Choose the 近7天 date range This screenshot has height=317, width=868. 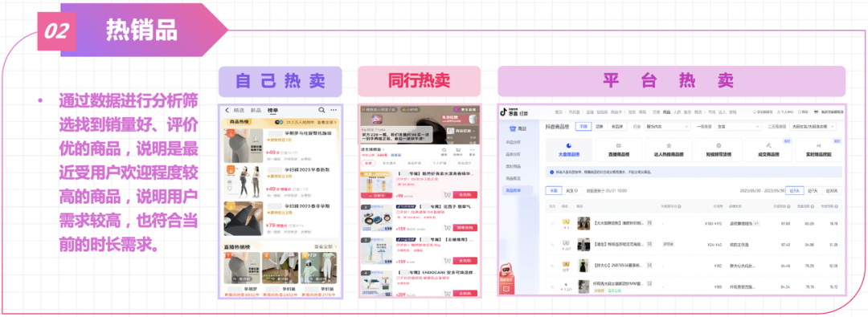(x=813, y=190)
